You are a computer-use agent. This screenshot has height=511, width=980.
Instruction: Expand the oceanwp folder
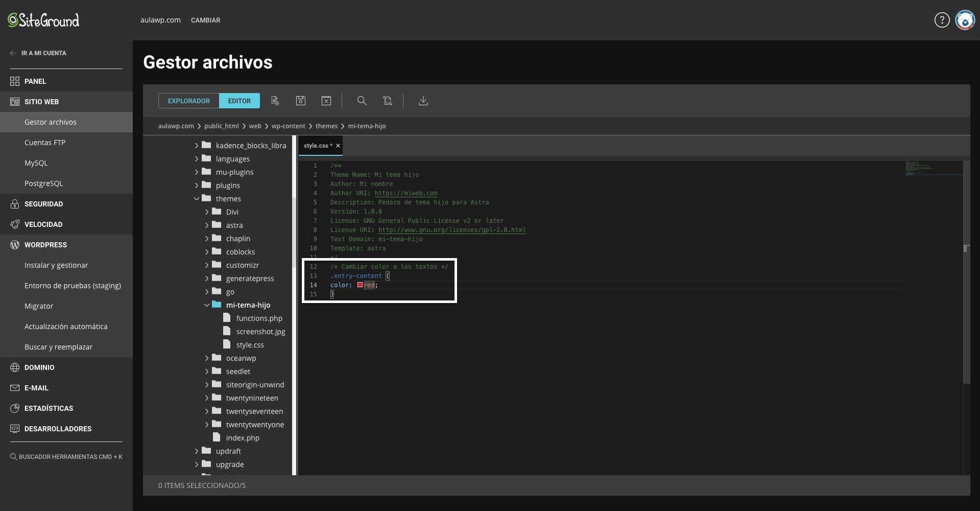point(207,358)
